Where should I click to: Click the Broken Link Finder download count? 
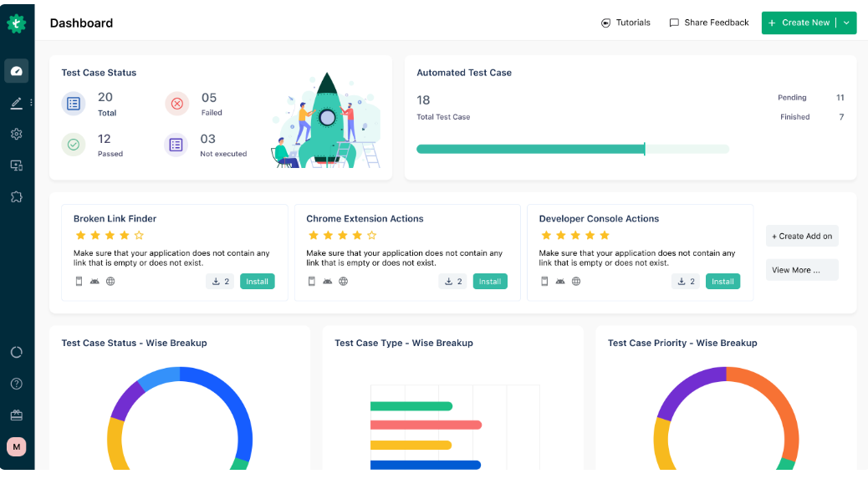point(220,282)
